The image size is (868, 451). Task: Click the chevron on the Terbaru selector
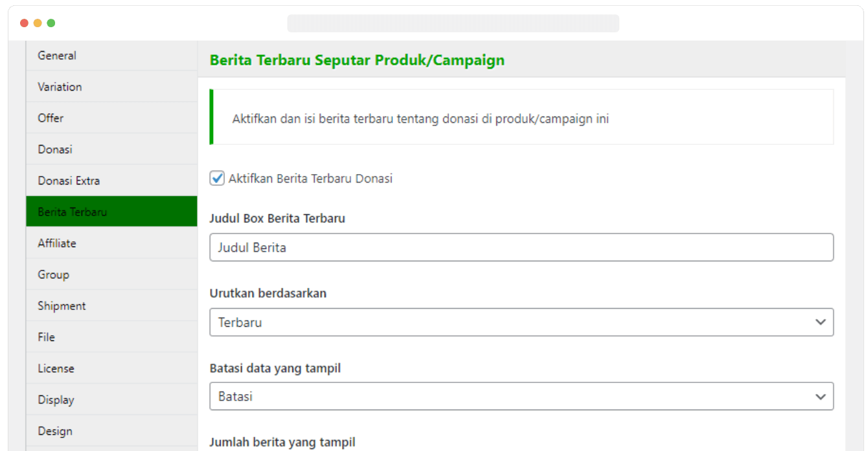[821, 322]
